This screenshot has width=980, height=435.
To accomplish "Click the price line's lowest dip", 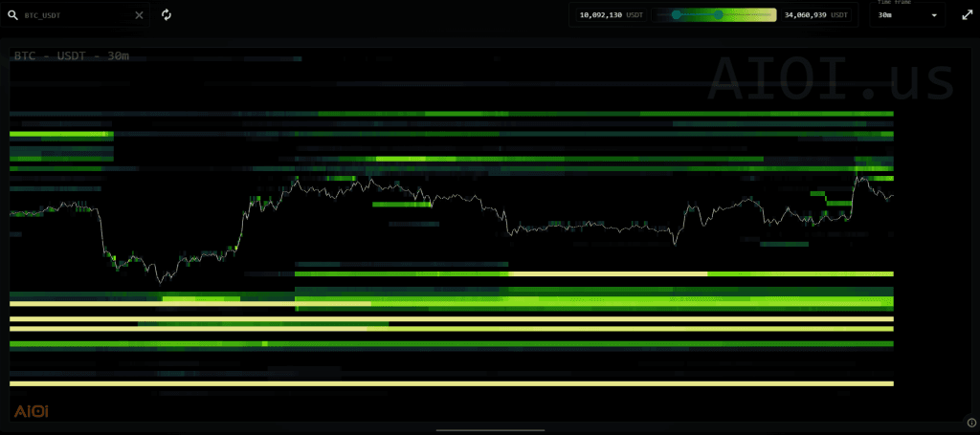I will [161, 281].
